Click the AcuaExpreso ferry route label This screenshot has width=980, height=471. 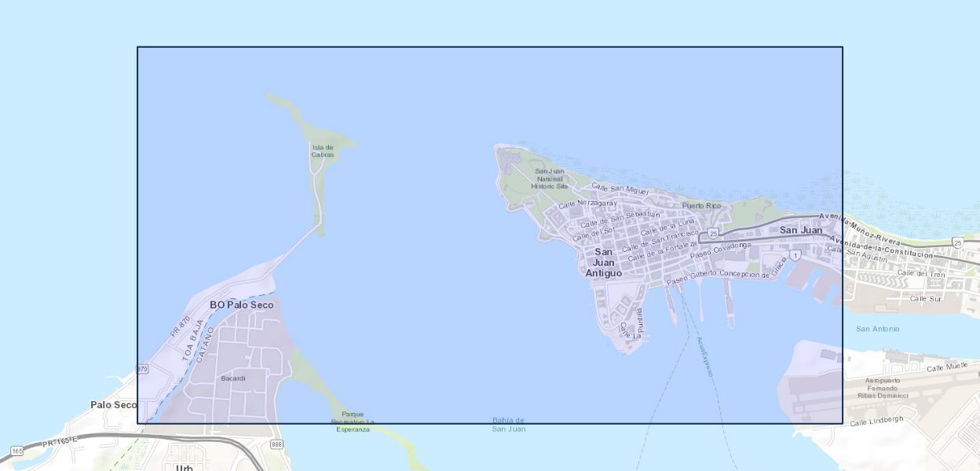point(704,357)
